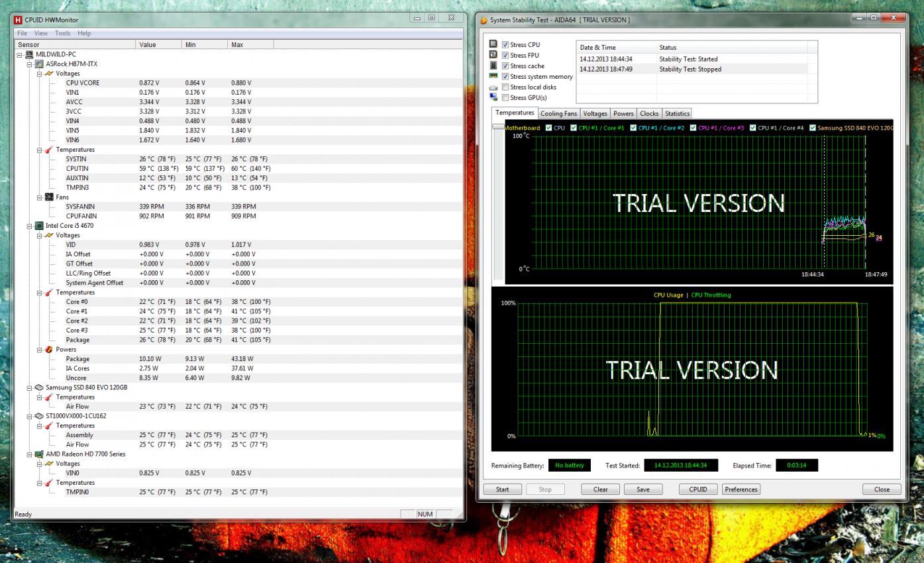Click the Clear button
Screen dimensions: 924x563
[x=600, y=489]
